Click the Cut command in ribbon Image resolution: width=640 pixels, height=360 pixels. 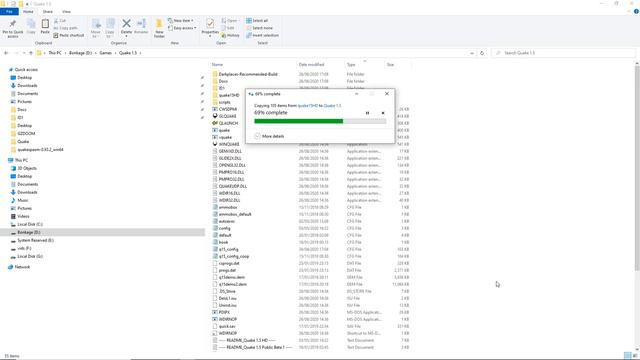(60, 20)
